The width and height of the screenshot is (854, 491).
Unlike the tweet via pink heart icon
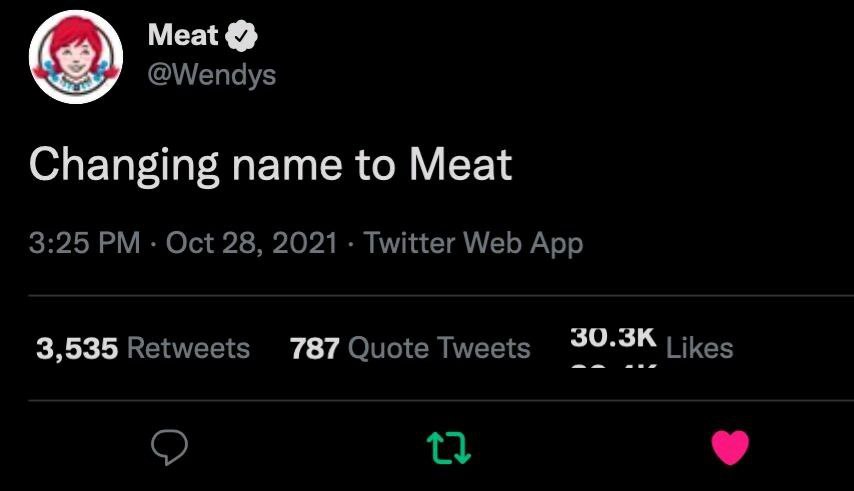click(730, 448)
